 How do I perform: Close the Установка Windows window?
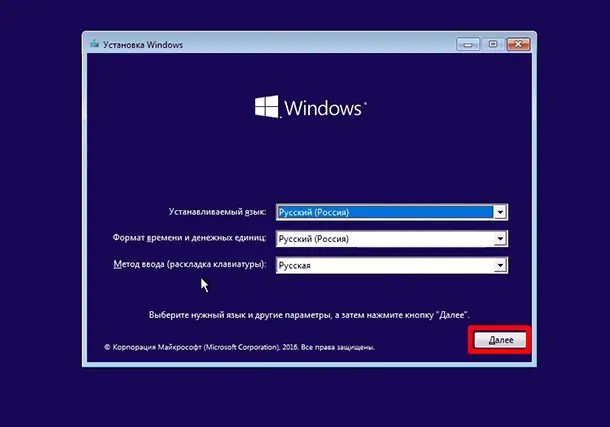[517, 44]
